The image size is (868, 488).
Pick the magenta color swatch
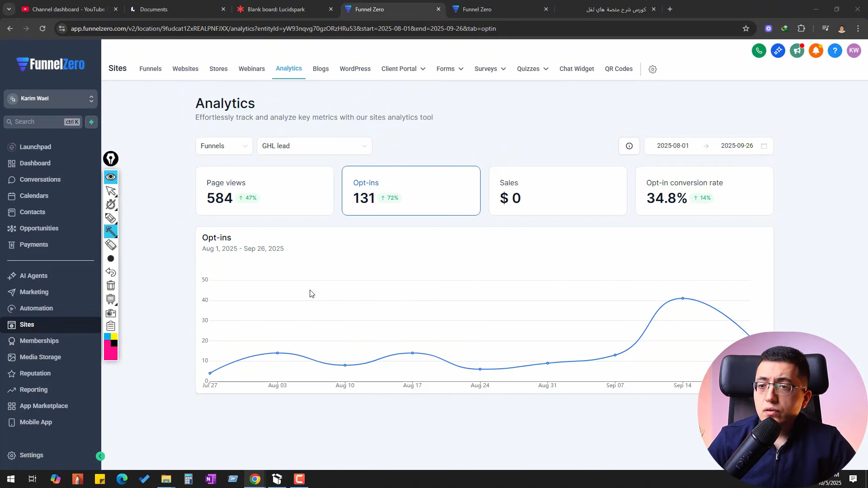(111, 353)
